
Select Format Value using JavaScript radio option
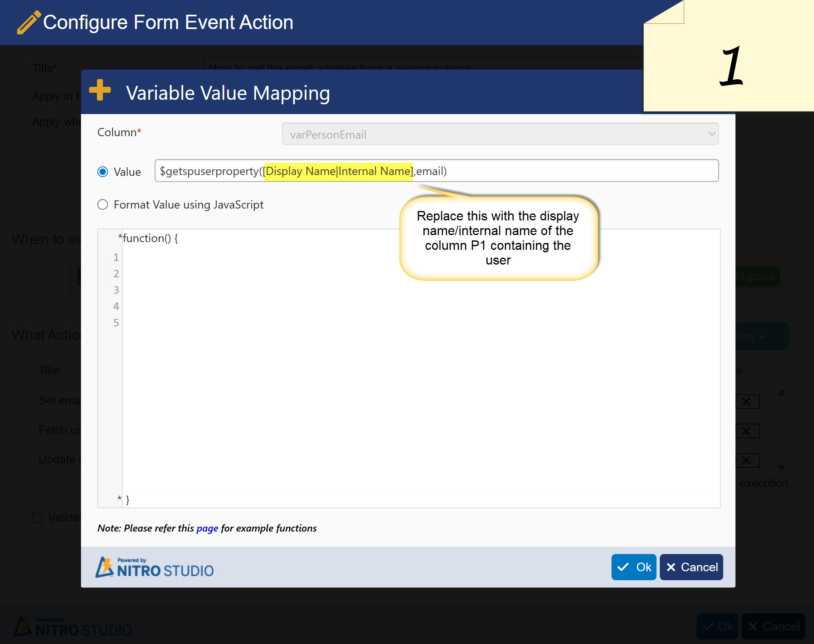pos(103,204)
